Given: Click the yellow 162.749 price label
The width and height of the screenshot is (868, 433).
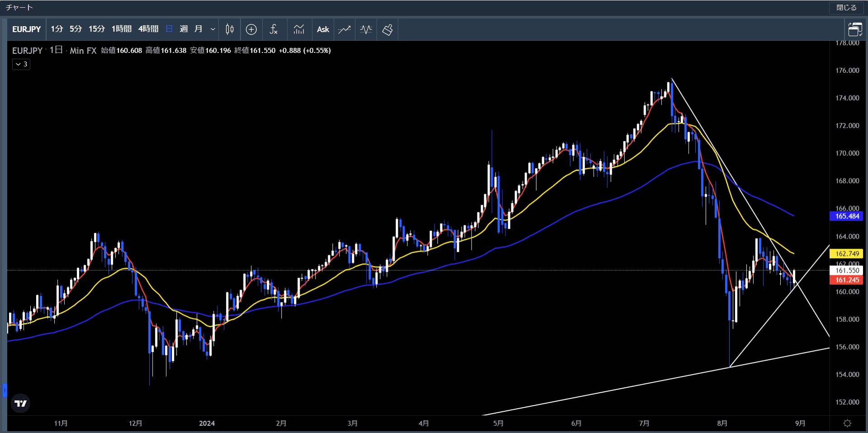Looking at the screenshot, I should tap(847, 254).
